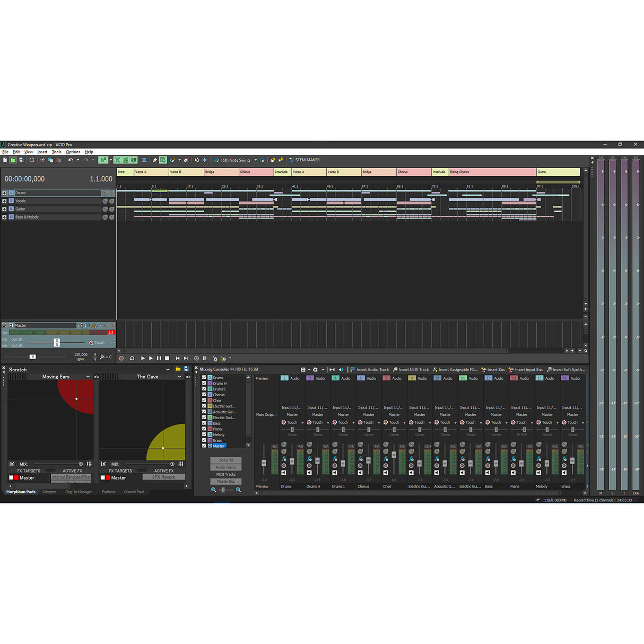644x644 pixels.
Task: Uncheck the Brass track checkbox
Action: pos(204,440)
